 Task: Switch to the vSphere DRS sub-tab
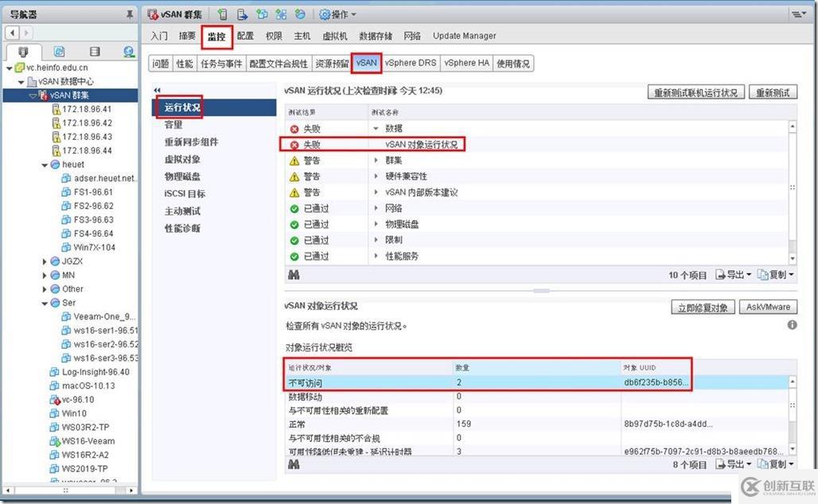[411, 63]
